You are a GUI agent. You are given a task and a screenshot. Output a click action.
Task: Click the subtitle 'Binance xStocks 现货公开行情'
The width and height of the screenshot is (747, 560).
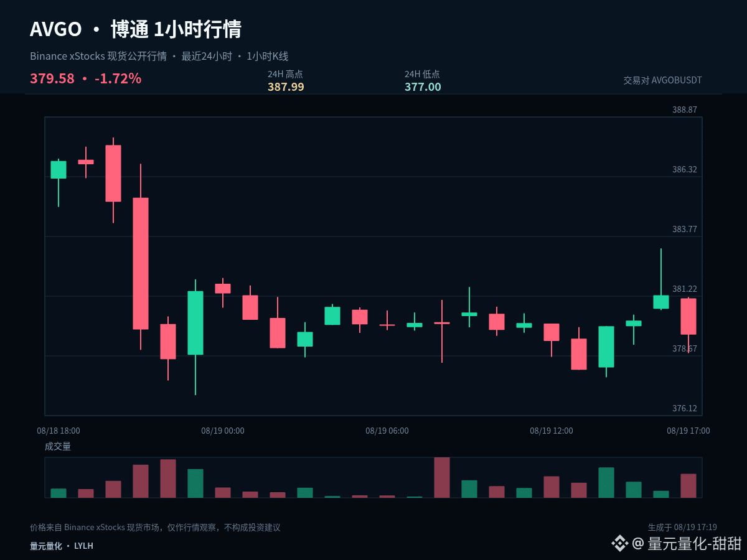[98, 57]
